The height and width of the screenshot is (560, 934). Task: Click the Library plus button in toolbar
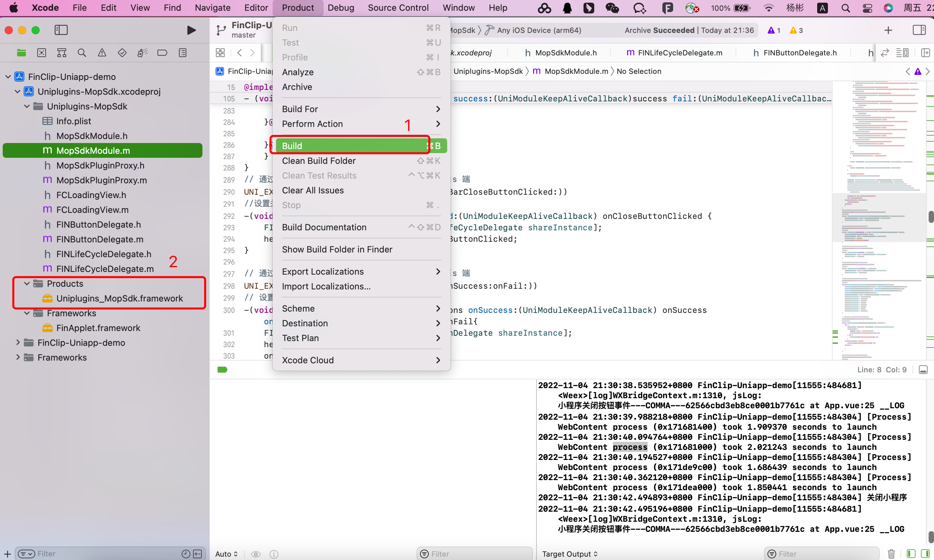click(888, 30)
